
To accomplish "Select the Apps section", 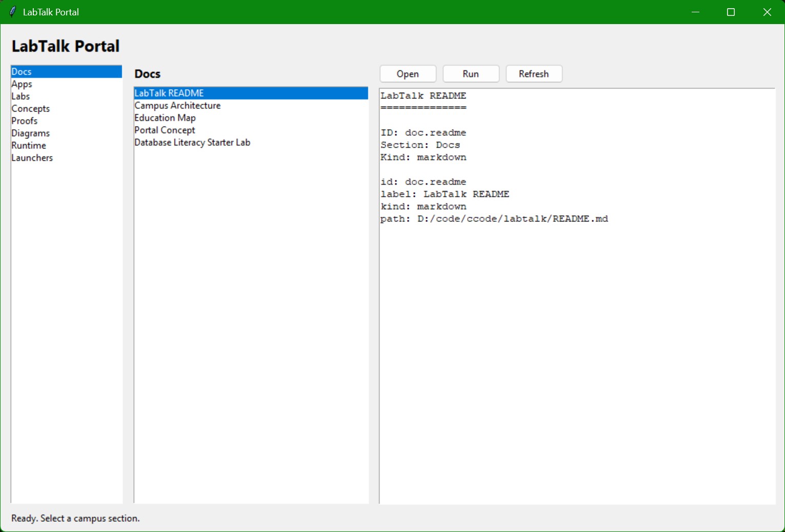I will [66, 84].
